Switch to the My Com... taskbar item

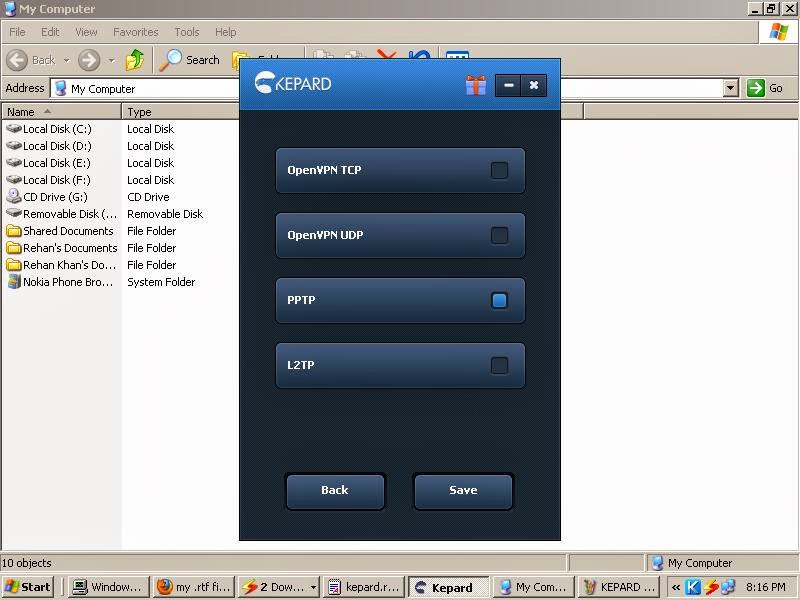click(534, 587)
